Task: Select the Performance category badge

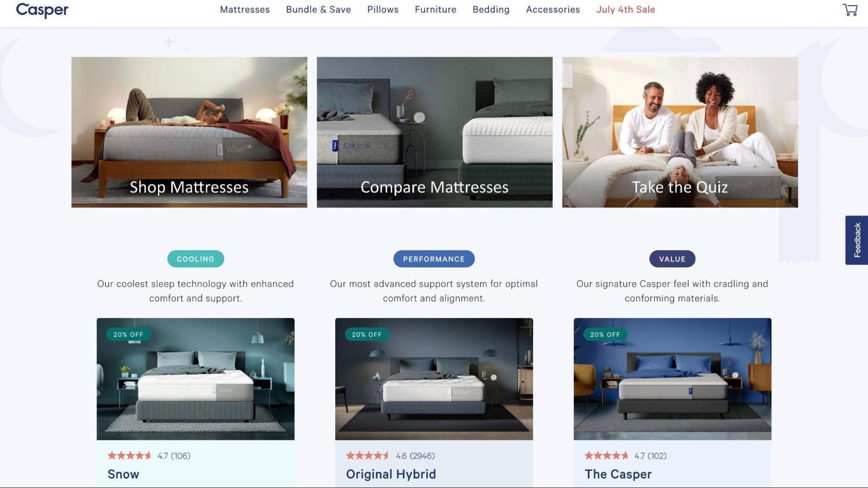Action: tap(434, 259)
